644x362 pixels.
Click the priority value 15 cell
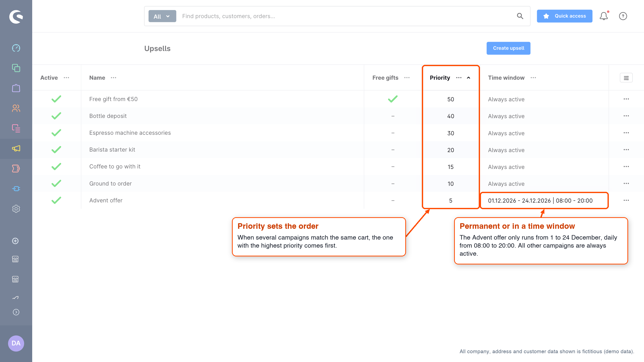point(451,167)
